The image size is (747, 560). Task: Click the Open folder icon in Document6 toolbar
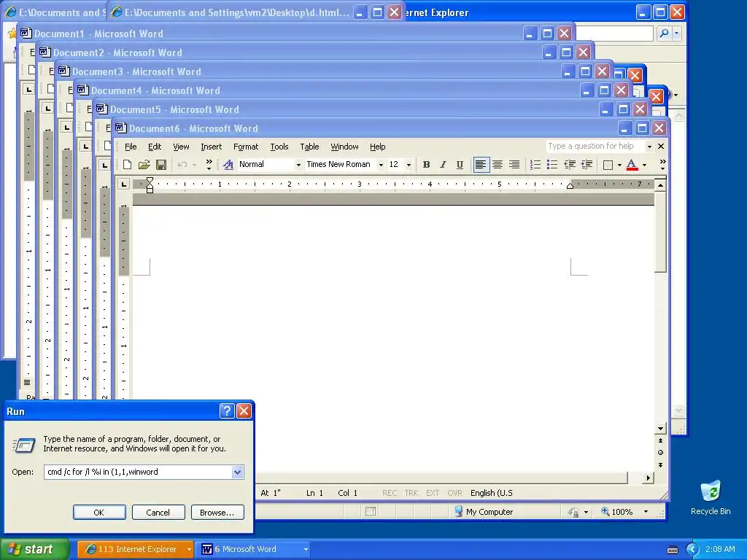point(144,165)
